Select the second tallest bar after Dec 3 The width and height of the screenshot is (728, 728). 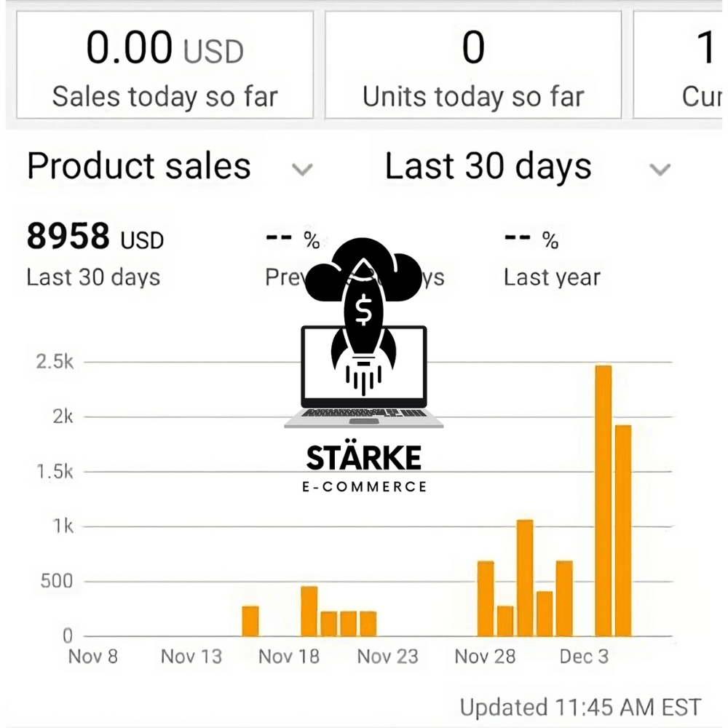click(x=623, y=530)
